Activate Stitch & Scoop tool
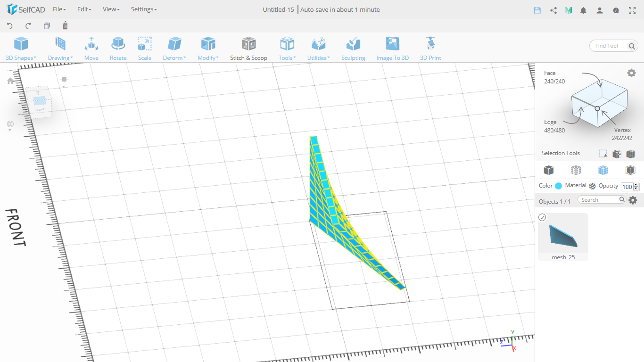Image resolution: width=644 pixels, height=362 pixels. click(x=248, y=49)
